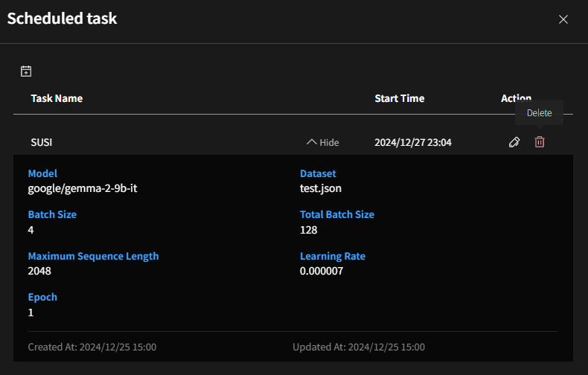This screenshot has height=375, width=588.
Task: Click the google/gemma-2-9b-it model value
Action: pyautogui.click(x=83, y=189)
